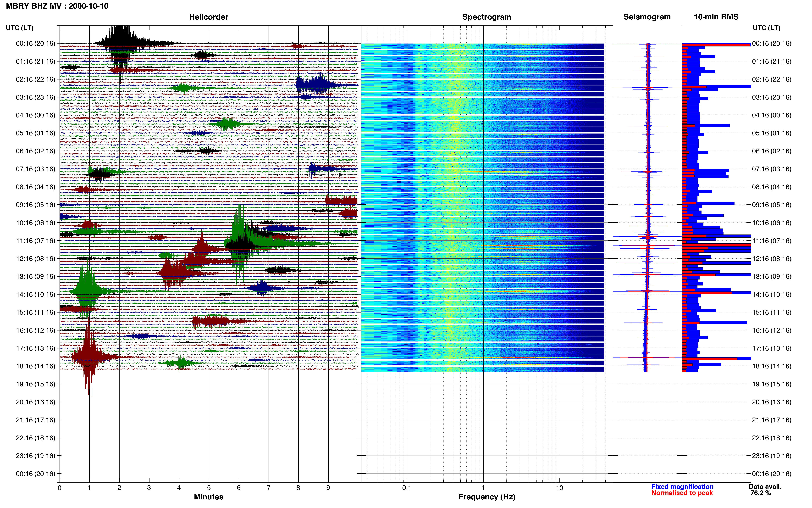Click the left '07:16 (03:16)' time label

[x=35, y=169]
